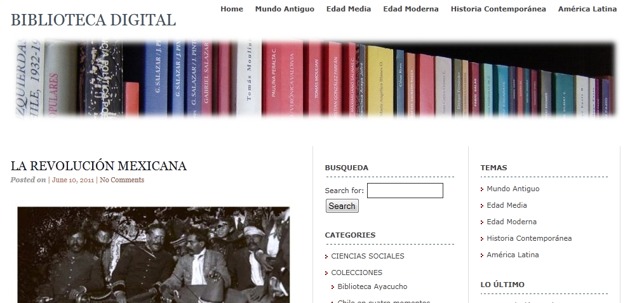The height and width of the screenshot is (303, 644).
Task: Open Mundo Antiguo in top navigation
Action: pyautogui.click(x=285, y=9)
